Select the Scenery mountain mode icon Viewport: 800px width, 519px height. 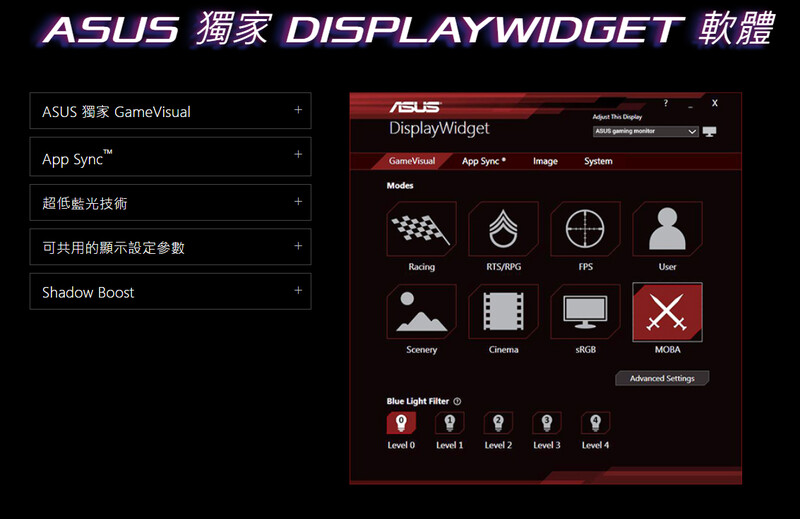click(x=421, y=312)
